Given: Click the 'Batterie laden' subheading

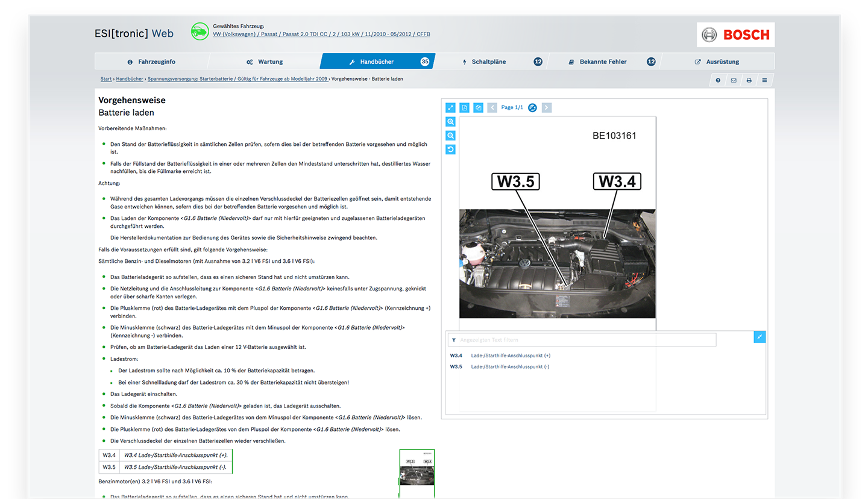Looking at the screenshot, I should [126, 113].
